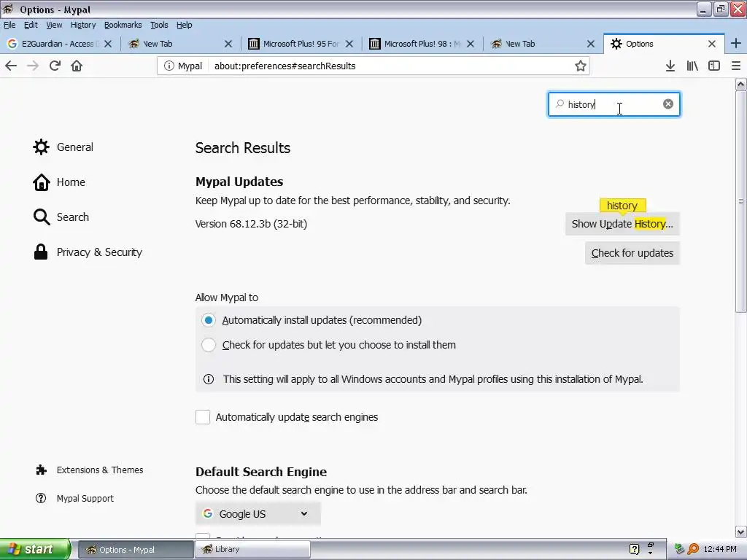Click the tray magnifier icon
This screenshot has width=747, height=560.
(x=693, y=549)
